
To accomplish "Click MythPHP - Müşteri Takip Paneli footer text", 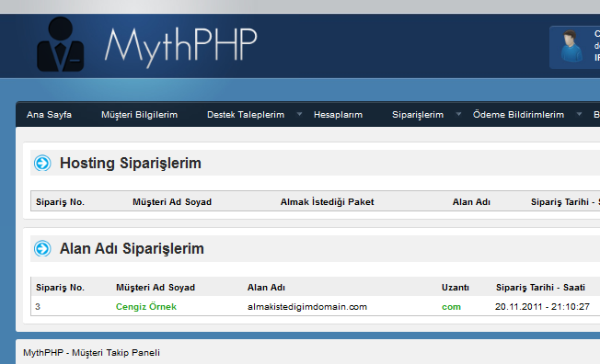I will pyautogui.click(x=91, y=353).
